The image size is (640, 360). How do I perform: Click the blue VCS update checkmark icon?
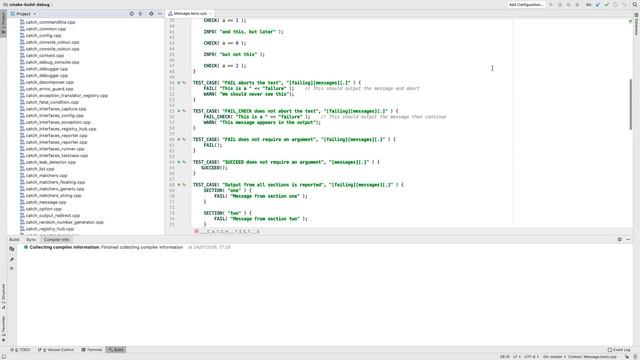click(598, 4)
